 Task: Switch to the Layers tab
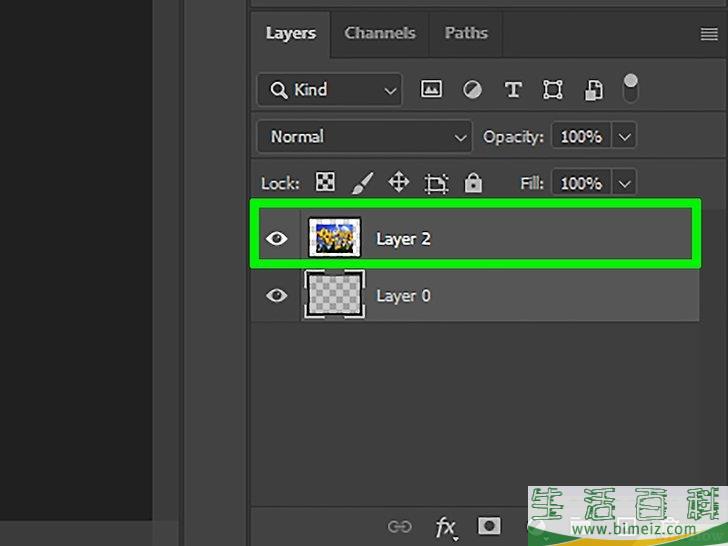pyautogui.click(x=291, y=33)
